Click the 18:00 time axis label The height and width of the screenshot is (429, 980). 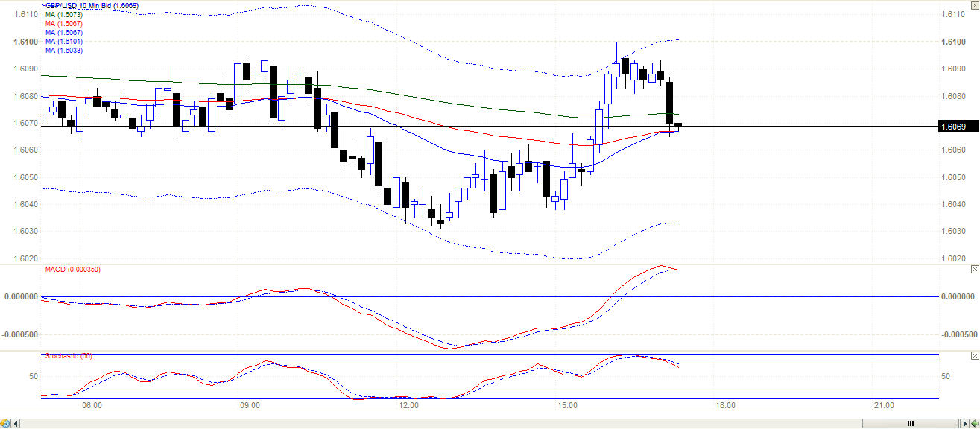[726, 406]
